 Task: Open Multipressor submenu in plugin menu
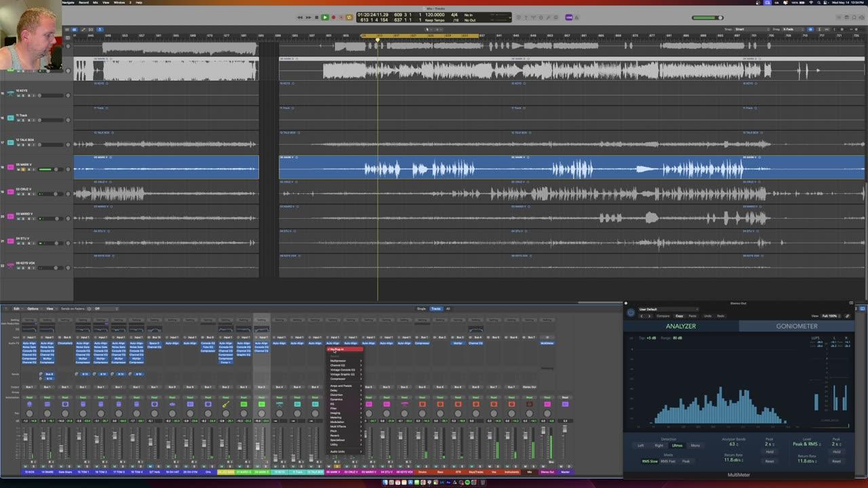point(345,361)
